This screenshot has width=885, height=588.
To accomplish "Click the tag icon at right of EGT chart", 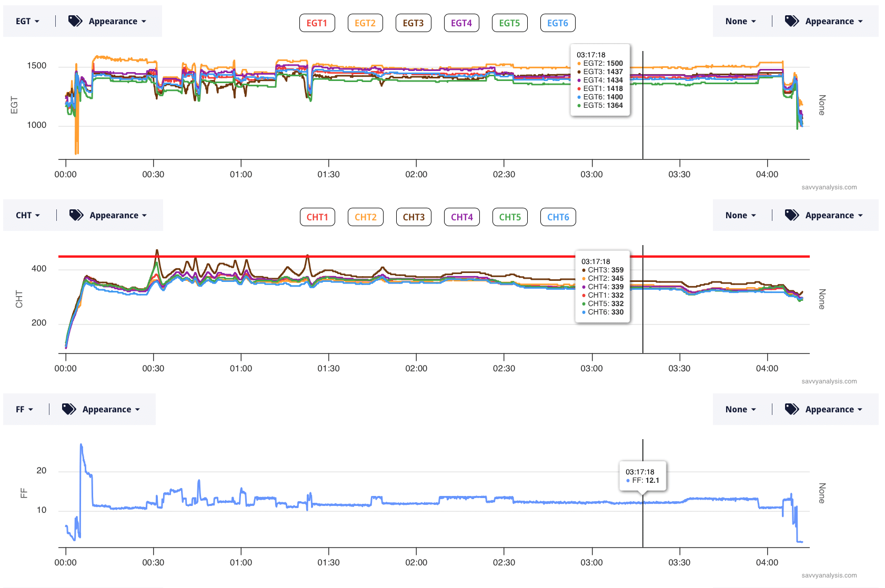I will (x=792, y=21).
